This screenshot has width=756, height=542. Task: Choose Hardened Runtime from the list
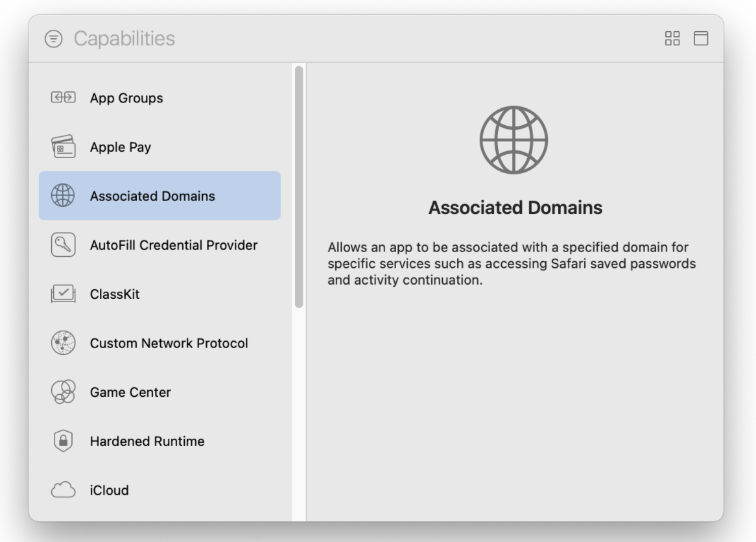click(x=159, y=442)
